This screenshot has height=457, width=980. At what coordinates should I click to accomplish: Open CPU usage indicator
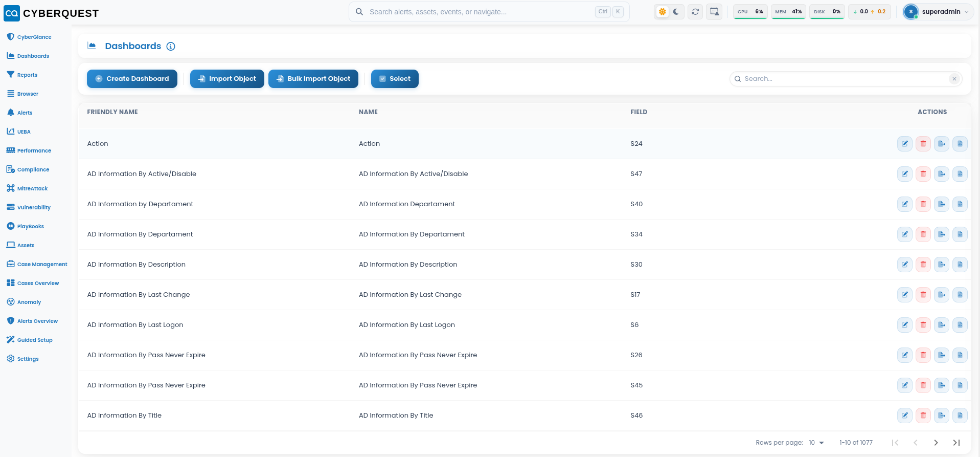click(750, 12)
